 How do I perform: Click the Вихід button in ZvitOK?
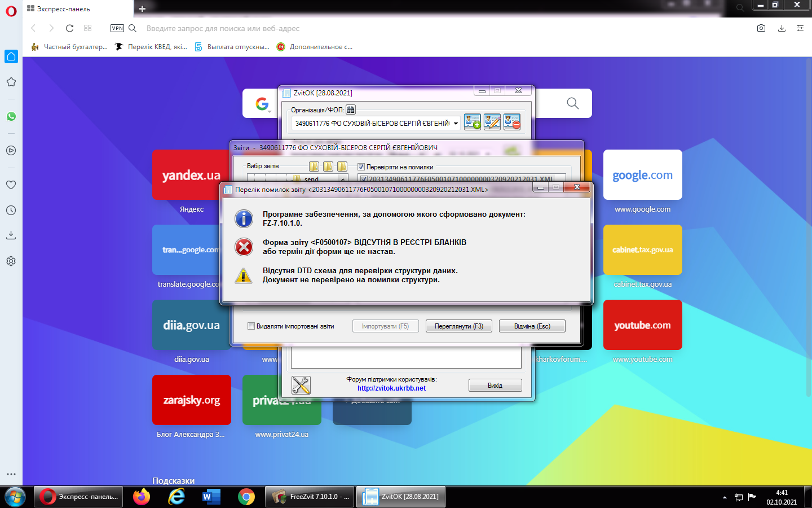(x=495, y=386)
